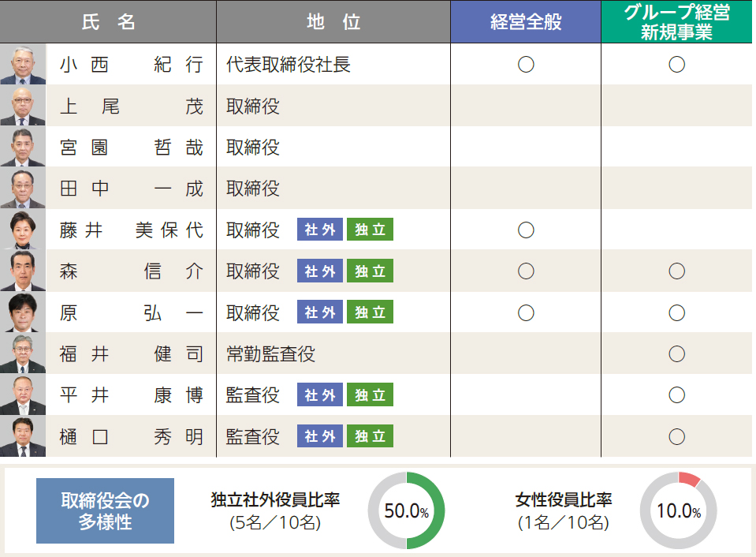Click the グループ経営 circle for 福井健司
Image resolution: width=756 pixels, height=557 pixels.
pyautogui.click(x=676, y=353)
